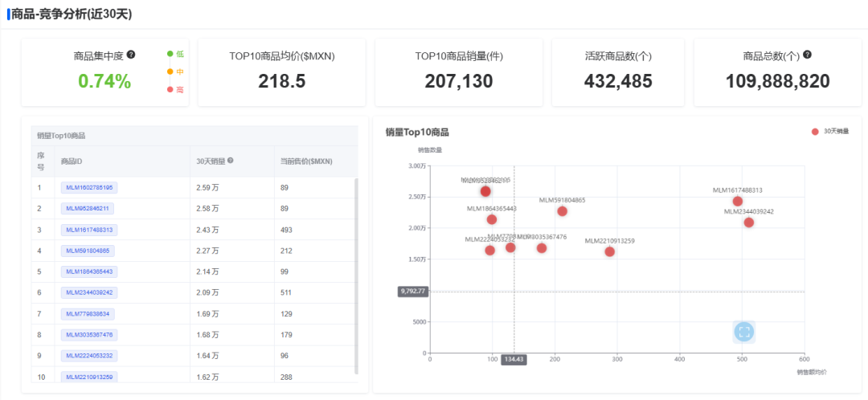Image resolution: width=868 pixels, height=400 pixels.
Task: Open product link MLM2210913259 in table
Action: click(89, 377)
